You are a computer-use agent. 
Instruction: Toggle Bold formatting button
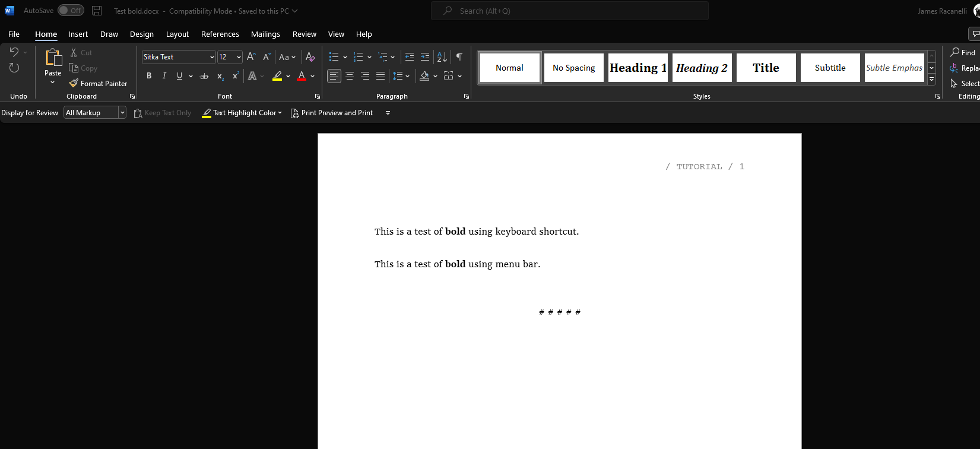click(149, 76)
